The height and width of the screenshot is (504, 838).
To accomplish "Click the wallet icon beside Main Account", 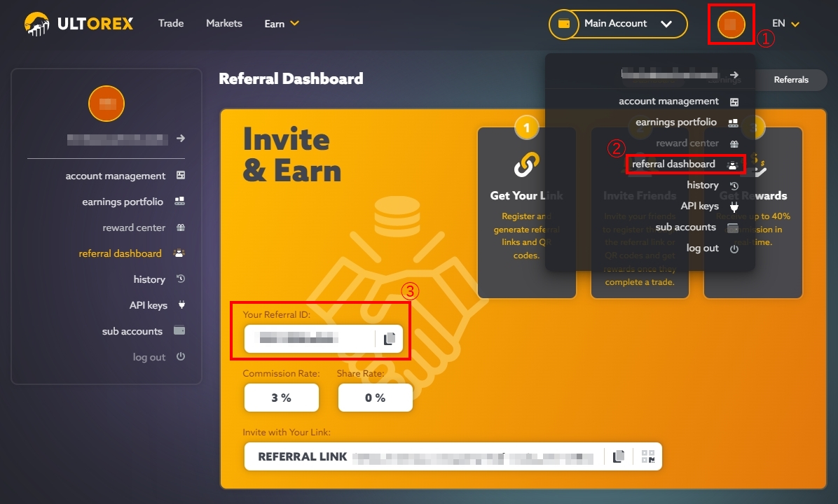I will click(x=563, y=24).
